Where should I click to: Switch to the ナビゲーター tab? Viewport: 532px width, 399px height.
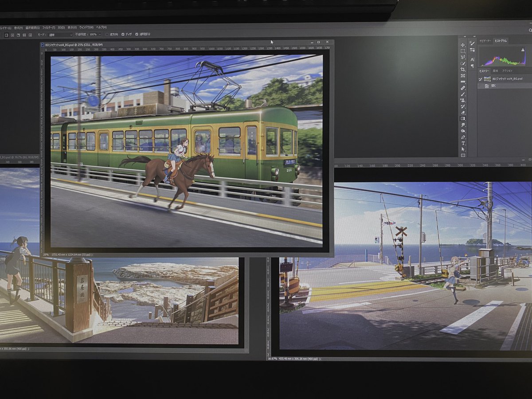coord(485,41)
